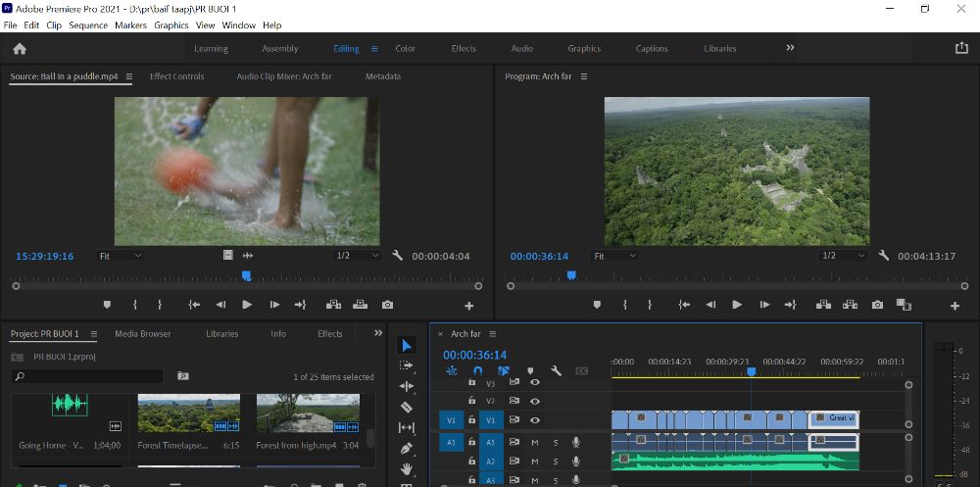The width and height of the screenshot is (980, 487).
Task: Open Program monitor button editor plus
Action: [955, 306]
